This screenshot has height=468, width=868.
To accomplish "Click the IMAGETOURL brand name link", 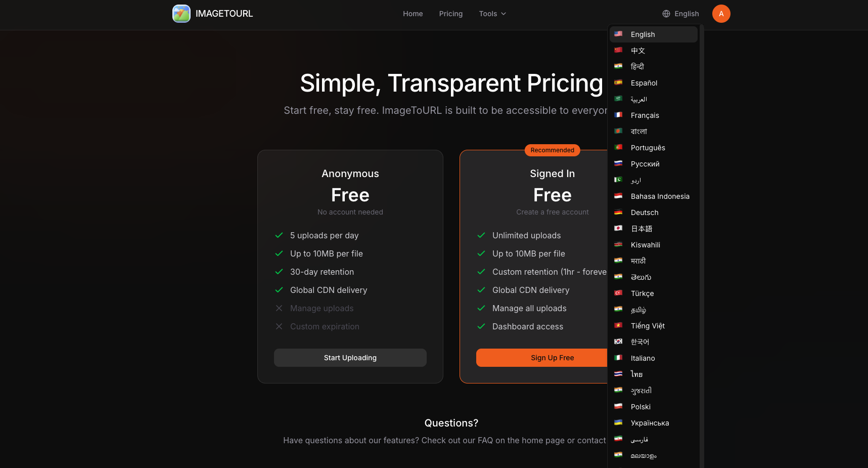I will click(224, 14).
